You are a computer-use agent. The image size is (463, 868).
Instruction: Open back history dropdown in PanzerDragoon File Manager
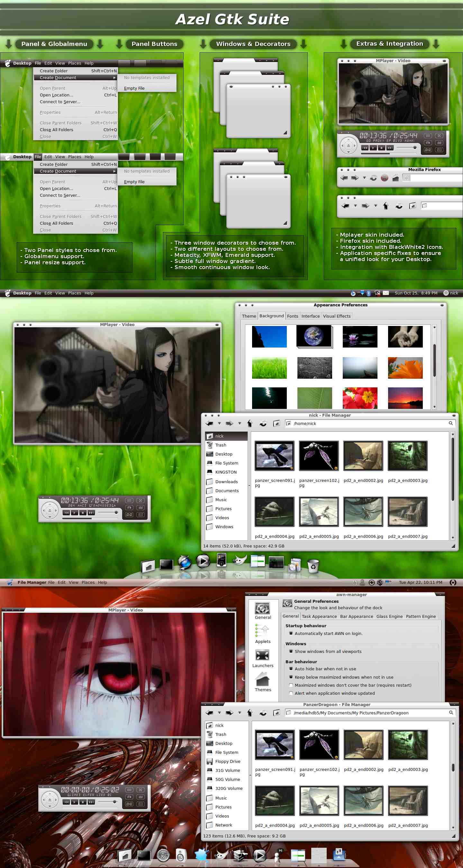pyautogui.click(x=219, y=712)
